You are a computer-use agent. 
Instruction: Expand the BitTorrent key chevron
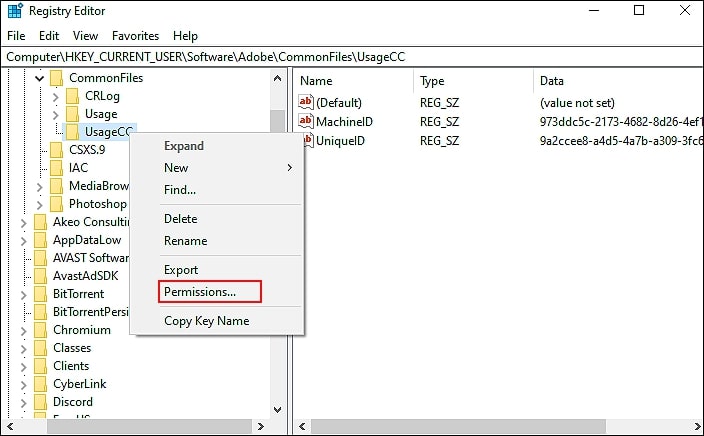coord(23,295)
